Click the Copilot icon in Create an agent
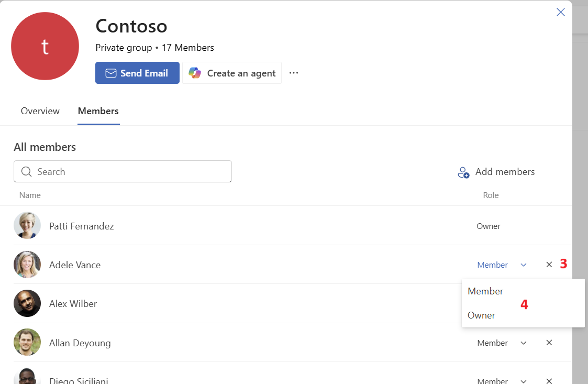588x384 pixels. tap(195, 73)
